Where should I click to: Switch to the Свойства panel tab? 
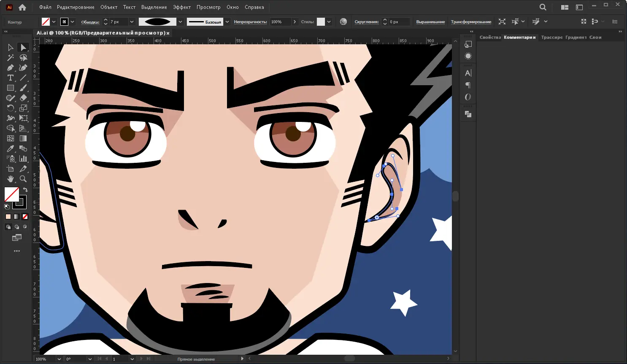tap(490, 37)
